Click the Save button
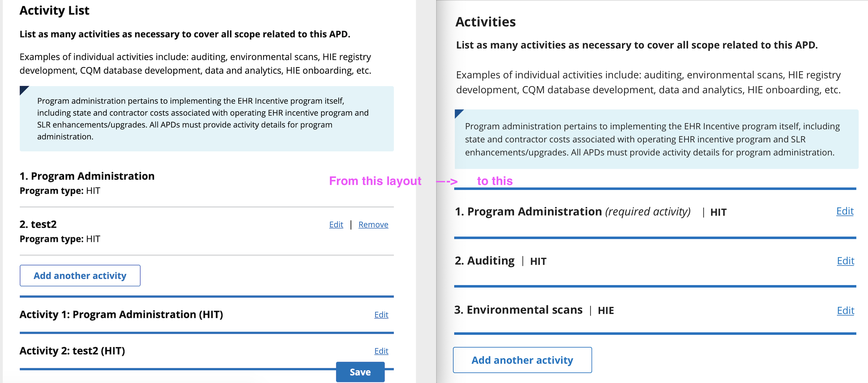This screenshot has height=383, width=868. (x=360, y=372)
